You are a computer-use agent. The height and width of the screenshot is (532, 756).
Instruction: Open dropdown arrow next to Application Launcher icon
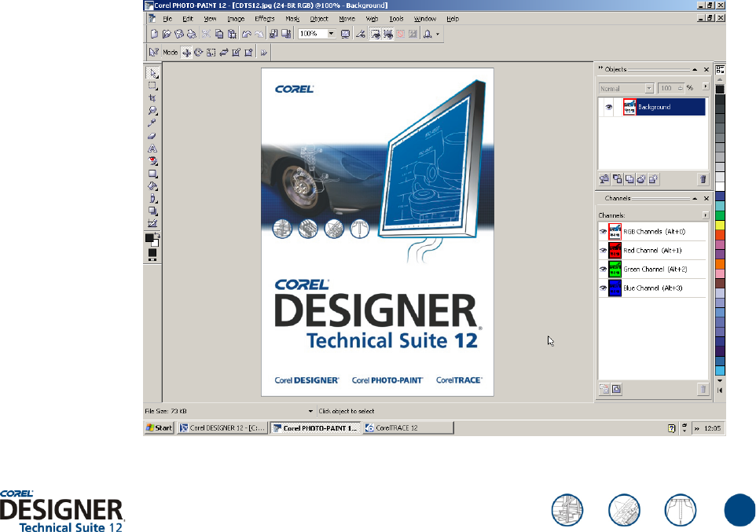[x=437, y=34]
